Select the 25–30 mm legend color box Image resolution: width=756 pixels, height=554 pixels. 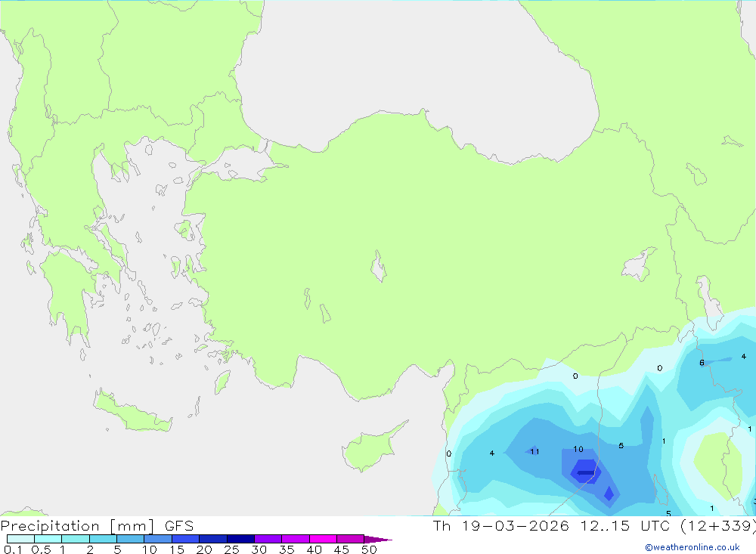[240, 539]
